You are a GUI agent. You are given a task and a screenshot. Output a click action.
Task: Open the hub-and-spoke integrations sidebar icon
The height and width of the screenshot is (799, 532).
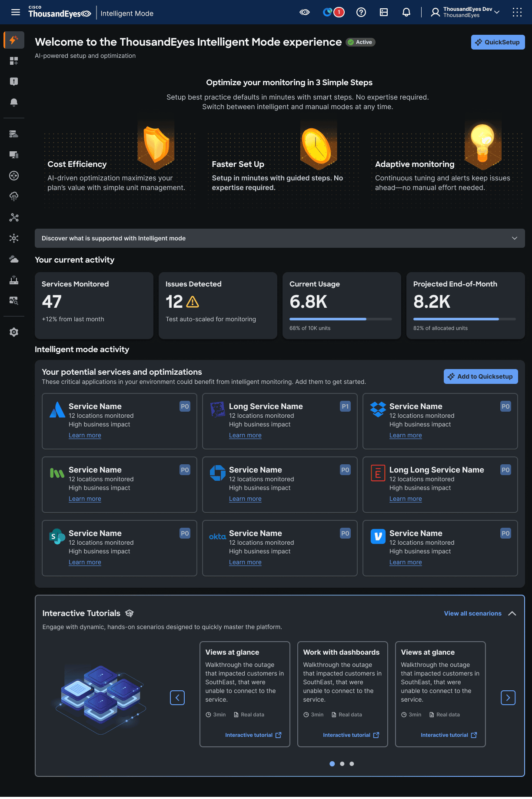click(x=14, y=238)
